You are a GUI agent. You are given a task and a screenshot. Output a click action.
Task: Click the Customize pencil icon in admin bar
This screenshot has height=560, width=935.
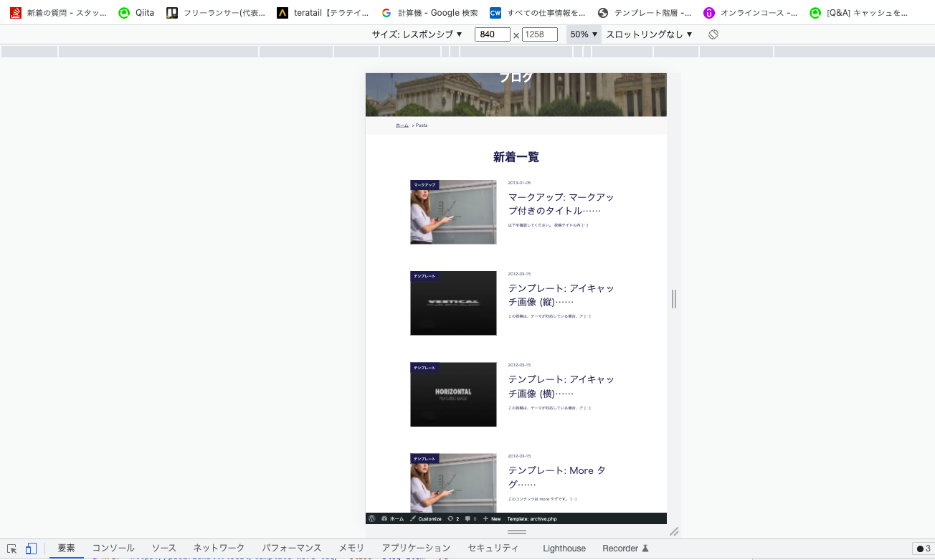coord(413,518)
